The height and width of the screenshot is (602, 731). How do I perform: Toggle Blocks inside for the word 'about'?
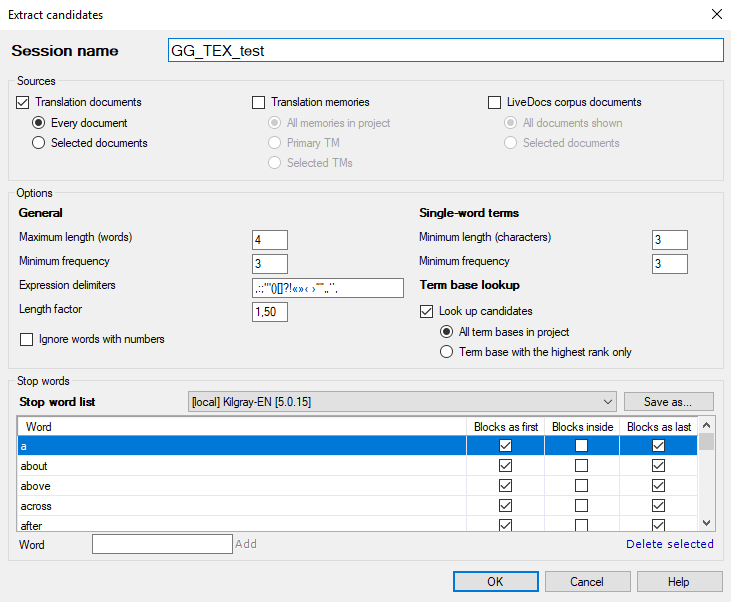(581, 466)
